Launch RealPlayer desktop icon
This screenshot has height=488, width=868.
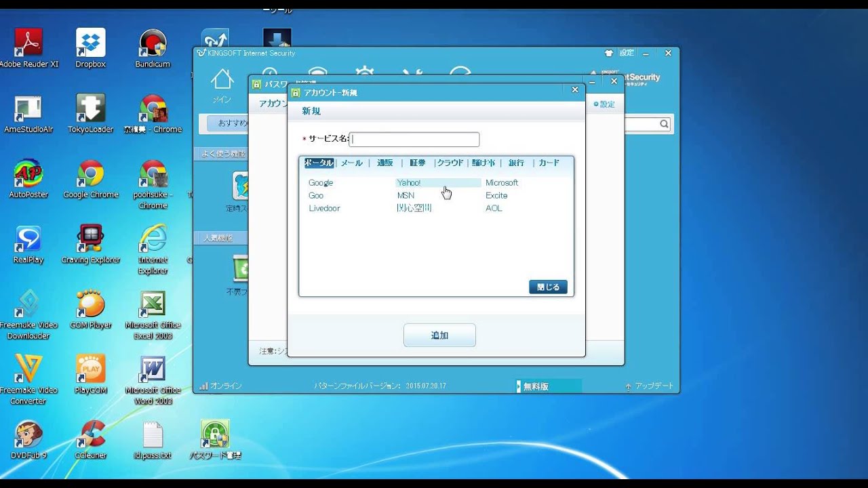coord(28,243)
